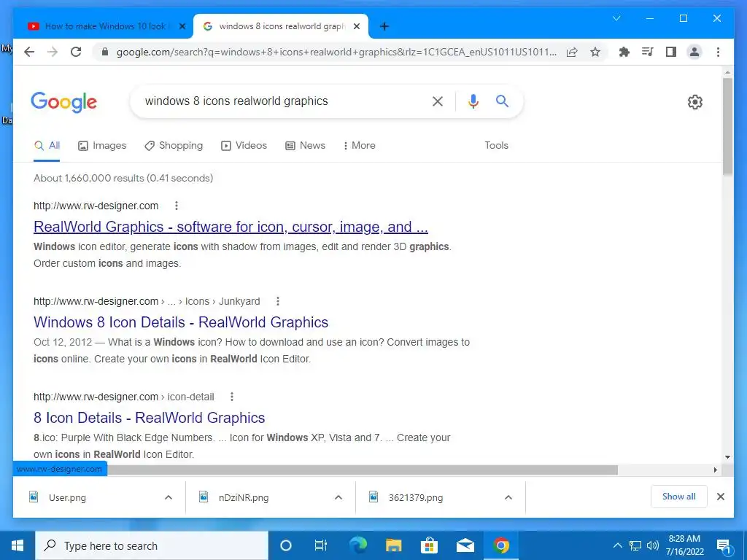Open Microsoft Store from taskbar
The height and width of the screenshot is (560, 747).
pos(429,545)
